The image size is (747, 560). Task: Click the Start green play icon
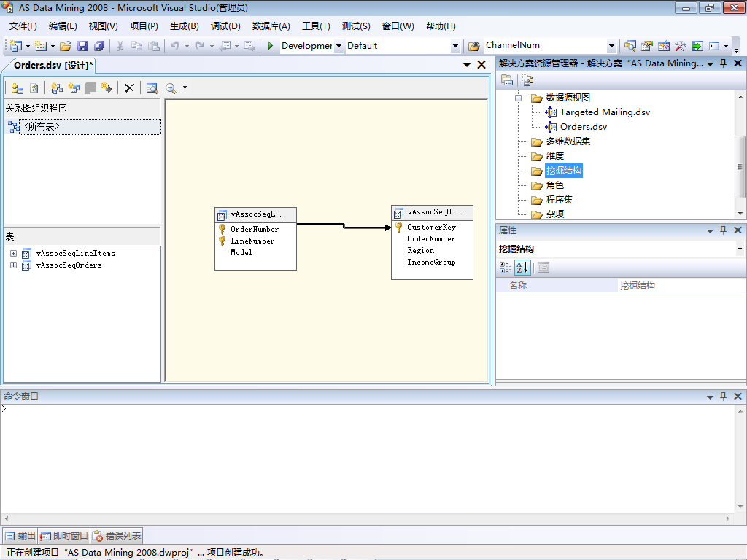point(271,46)
